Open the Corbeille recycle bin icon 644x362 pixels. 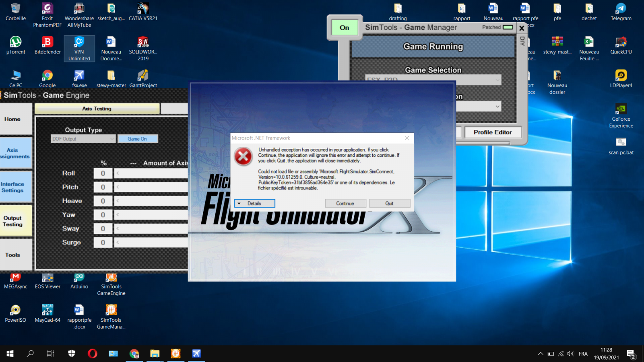(x=16, y=12)
